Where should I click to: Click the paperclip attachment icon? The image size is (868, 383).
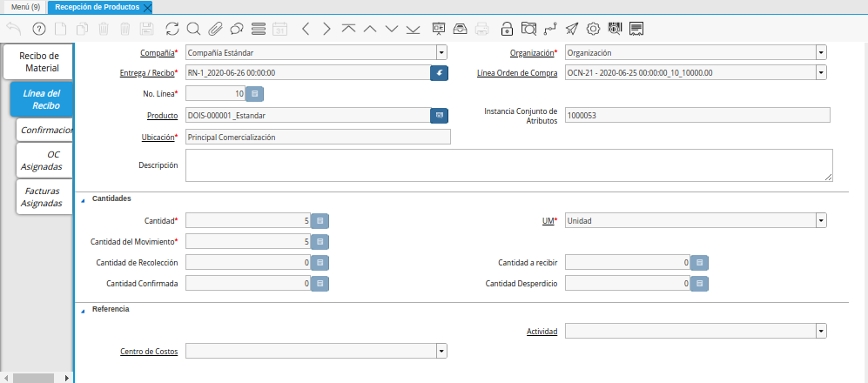(x=215, y=29)
